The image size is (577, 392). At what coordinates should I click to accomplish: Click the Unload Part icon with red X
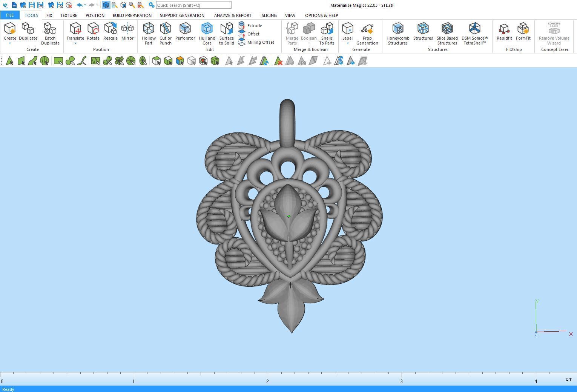point(69,5)
